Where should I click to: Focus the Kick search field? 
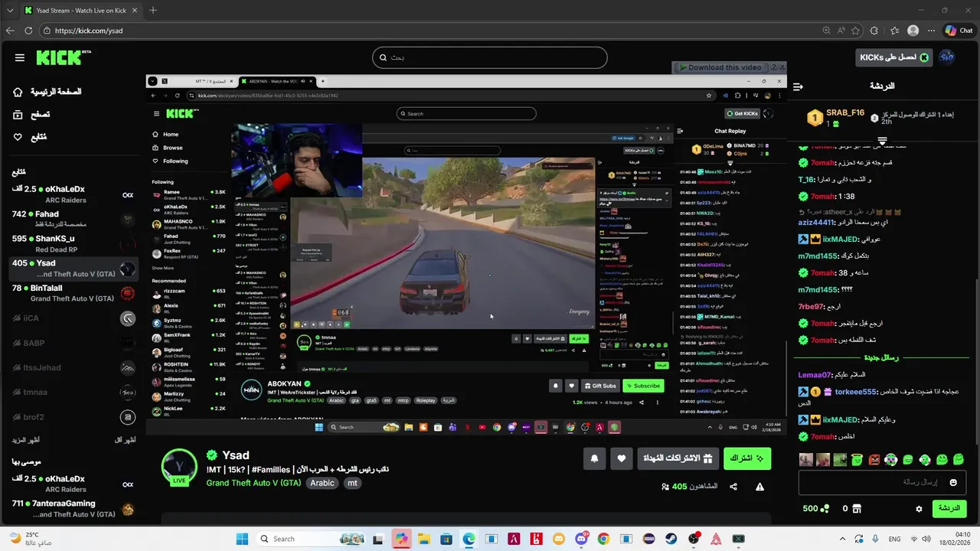[x=490, y=57]
